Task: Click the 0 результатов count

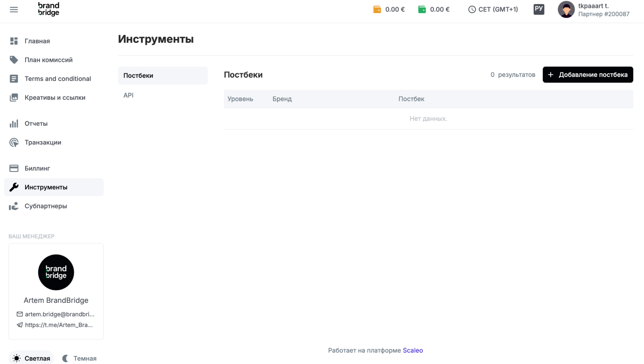Action: (513, 75)
